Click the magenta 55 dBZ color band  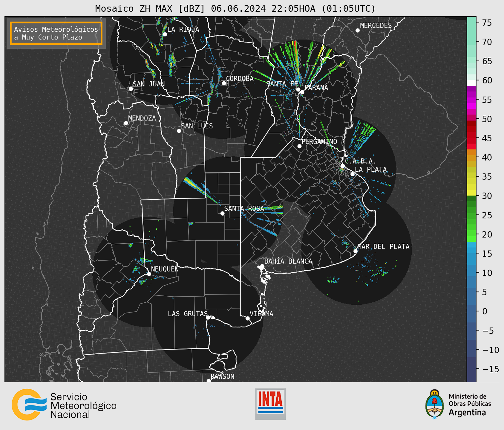click(x=471, y=100)
